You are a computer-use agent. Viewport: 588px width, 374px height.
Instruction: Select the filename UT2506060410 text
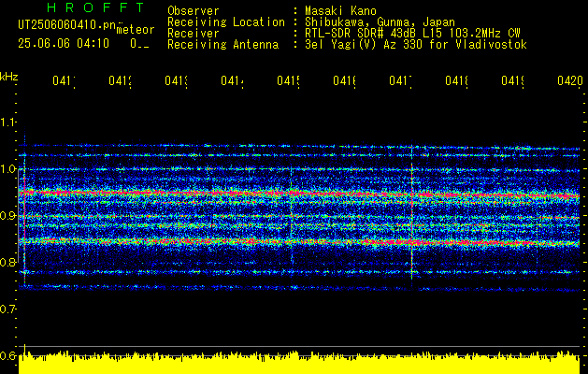click(x=67, y=25)
